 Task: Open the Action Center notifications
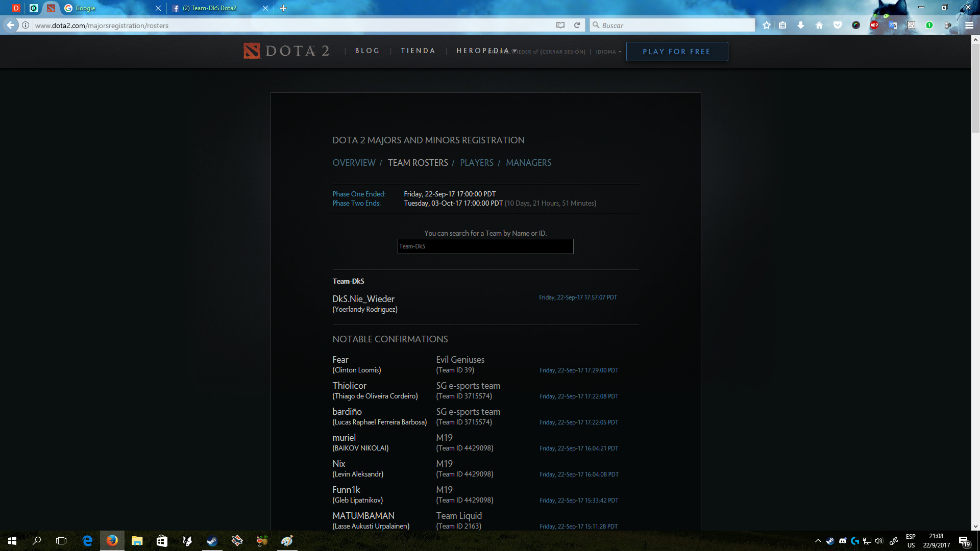[x=964, y=541]
